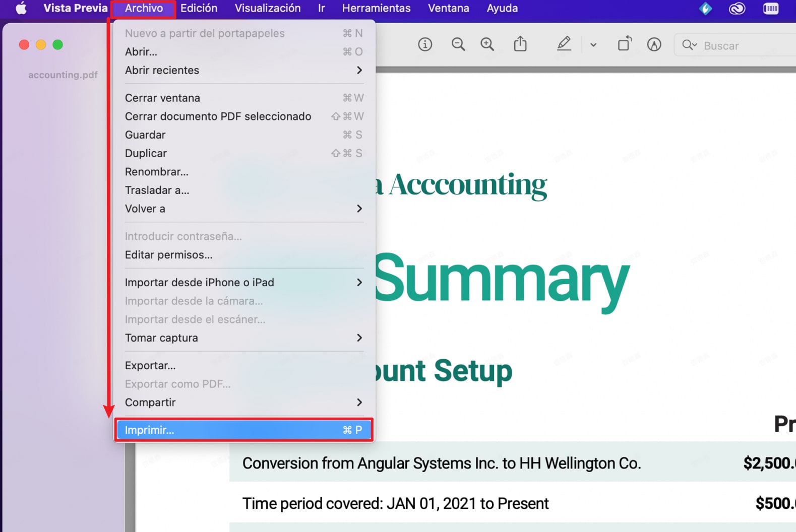Open the Apple menu
The width and height of the screenshot is (796, 532).
click(x=21, y=9)
